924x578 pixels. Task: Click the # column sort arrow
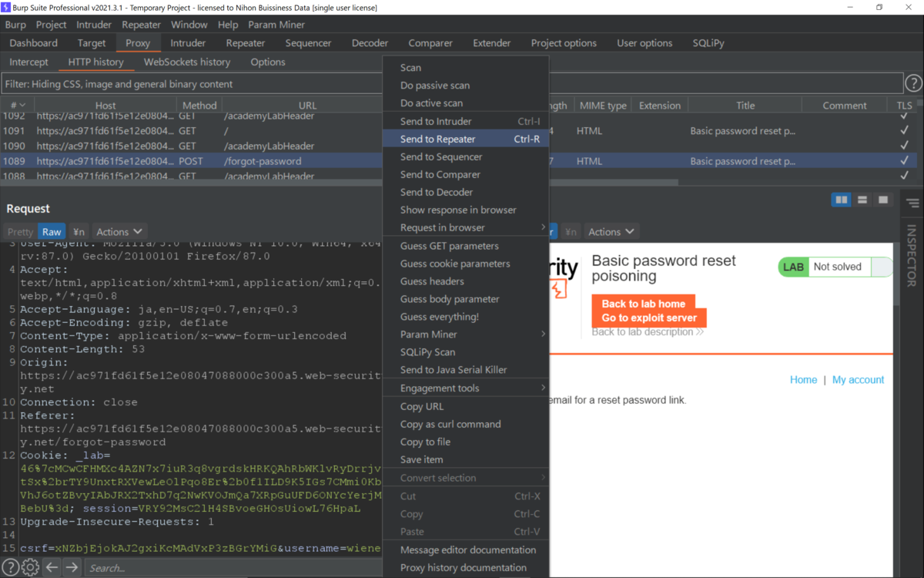[22, 106]
